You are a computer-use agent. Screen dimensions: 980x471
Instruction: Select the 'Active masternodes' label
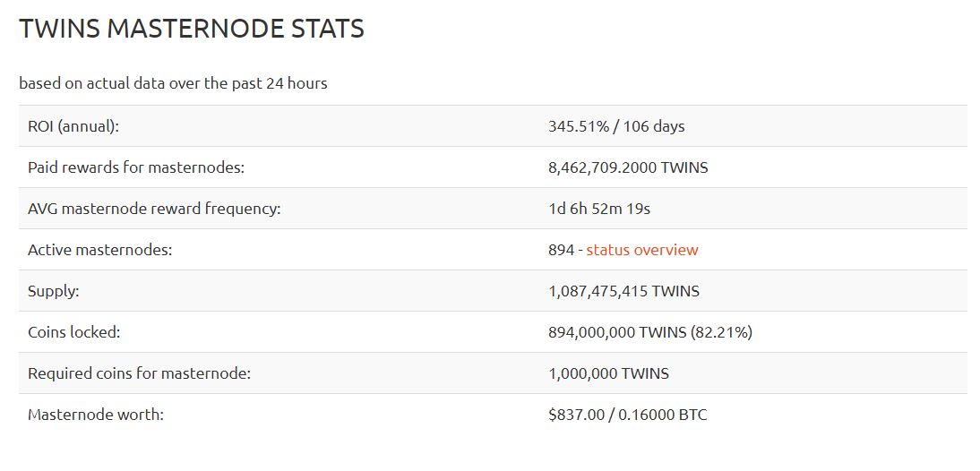99,250
